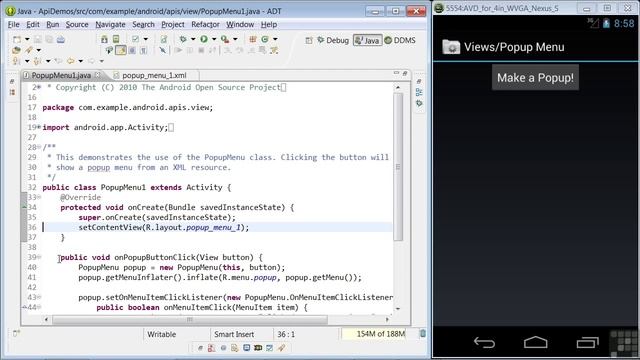
Task: Switch to the Debug perspective
Action: tap(333, 40)
